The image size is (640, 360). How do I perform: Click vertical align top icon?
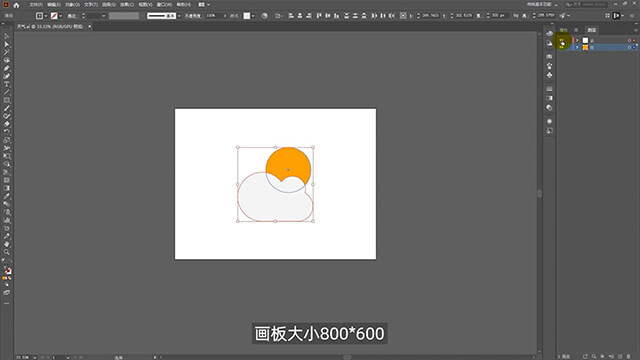(319, 16)
